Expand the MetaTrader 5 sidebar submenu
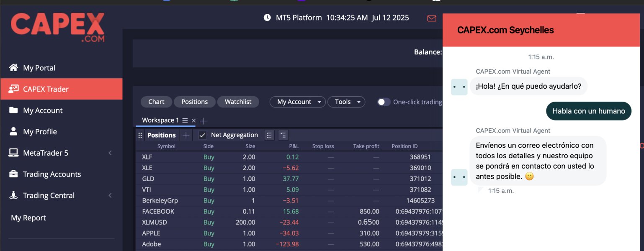 point(110,153)
